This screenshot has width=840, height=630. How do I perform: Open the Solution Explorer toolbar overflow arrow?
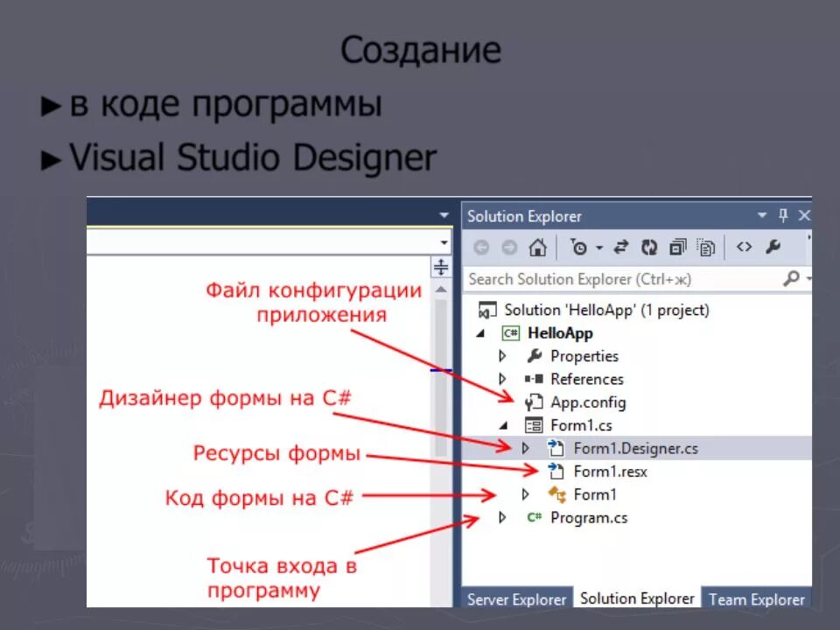pos(808,237)
